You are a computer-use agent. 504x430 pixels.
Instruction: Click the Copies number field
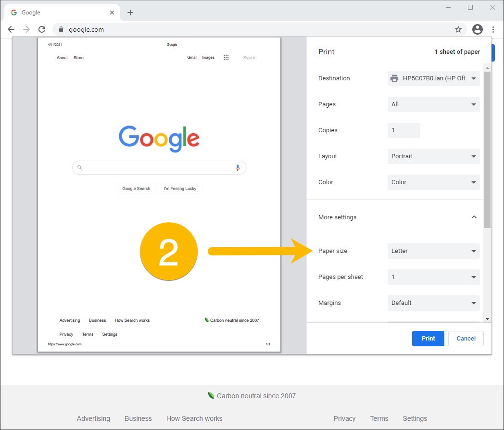point(403,130)
